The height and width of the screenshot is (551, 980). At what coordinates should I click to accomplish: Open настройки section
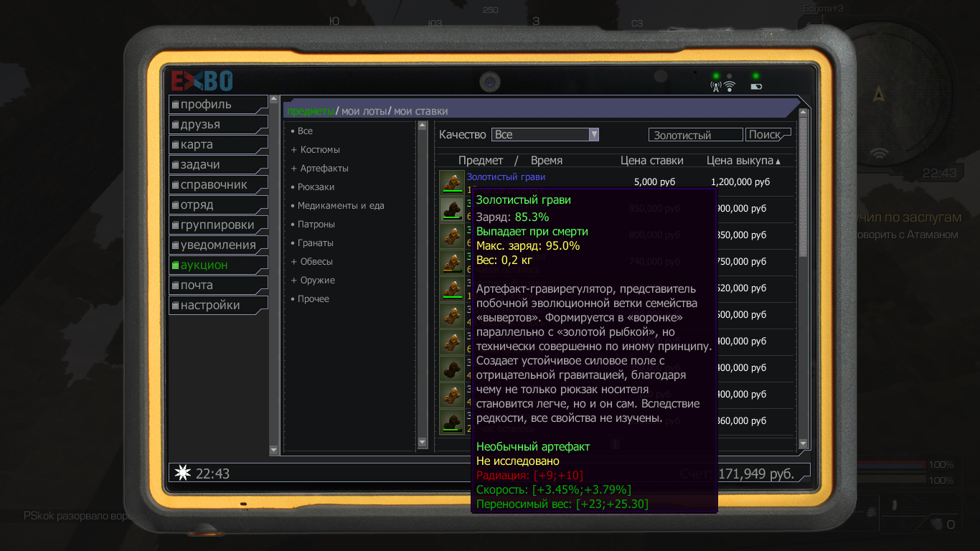point(218,305)
